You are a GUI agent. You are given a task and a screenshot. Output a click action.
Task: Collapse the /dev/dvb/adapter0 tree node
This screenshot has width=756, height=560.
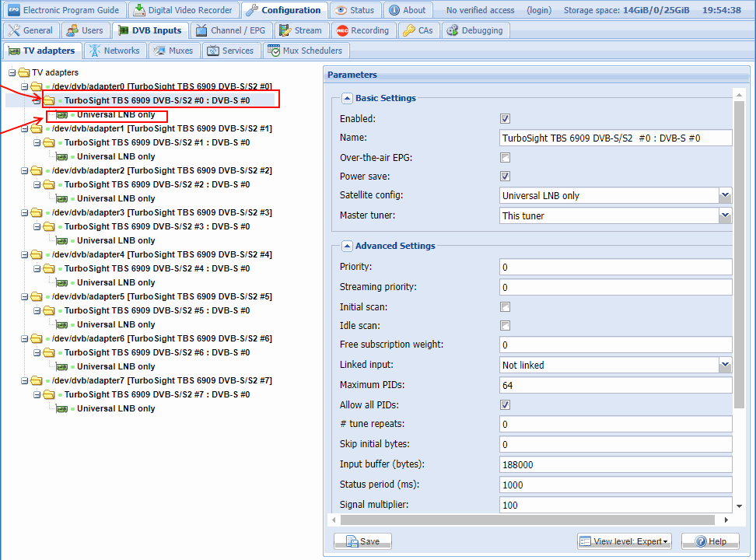(x=25, y=87)
